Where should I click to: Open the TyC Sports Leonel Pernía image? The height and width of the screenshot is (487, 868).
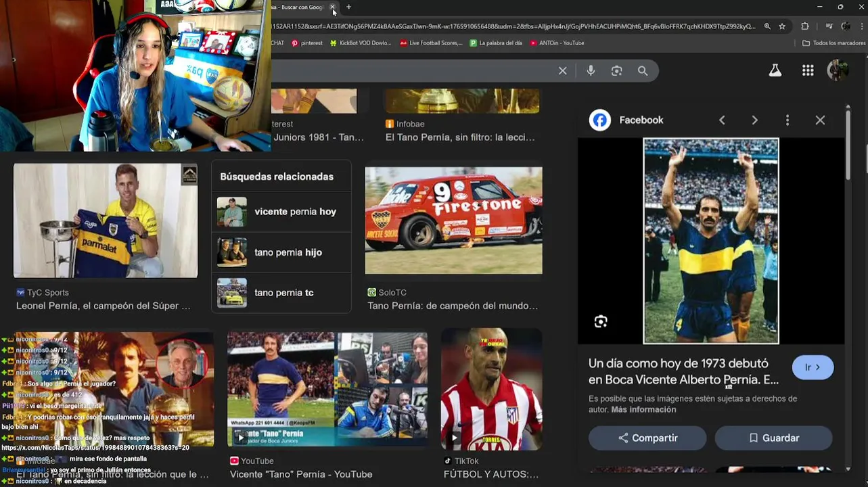pos(106,221)
